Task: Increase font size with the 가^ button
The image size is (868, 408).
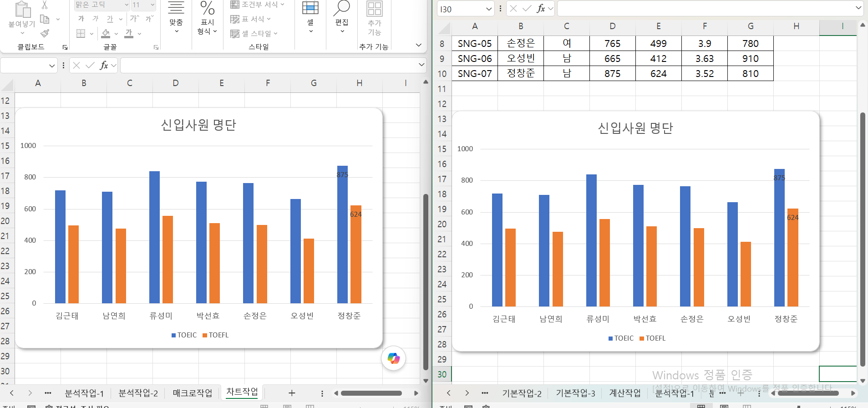Action: tap(134, 19)
